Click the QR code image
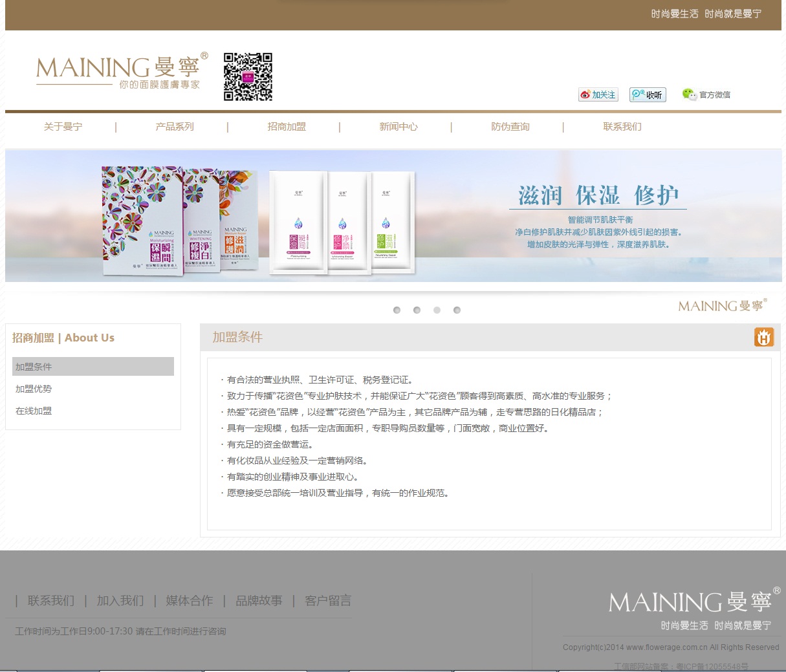This screenshot has width=786, height=672. 248,77
